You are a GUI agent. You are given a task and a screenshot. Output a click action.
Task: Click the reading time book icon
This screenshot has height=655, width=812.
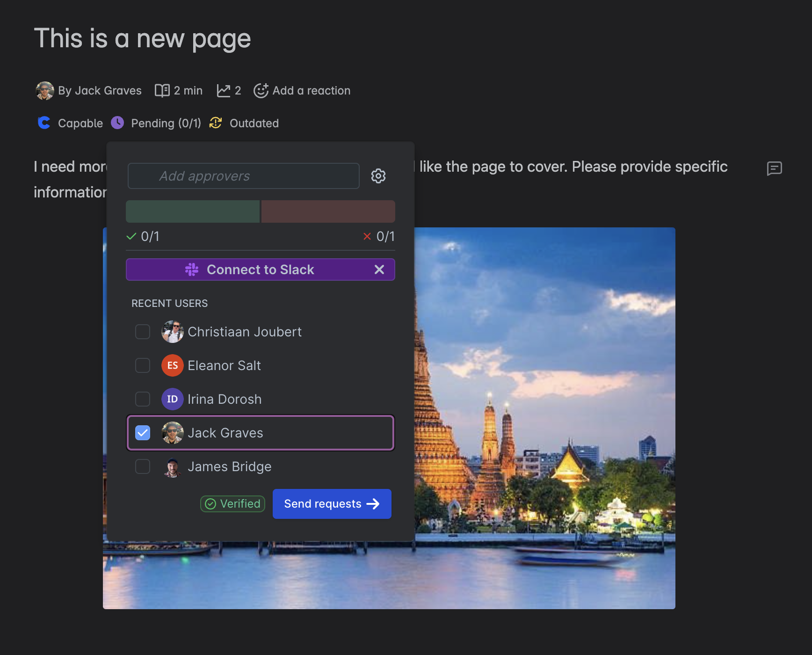point(162,90)
